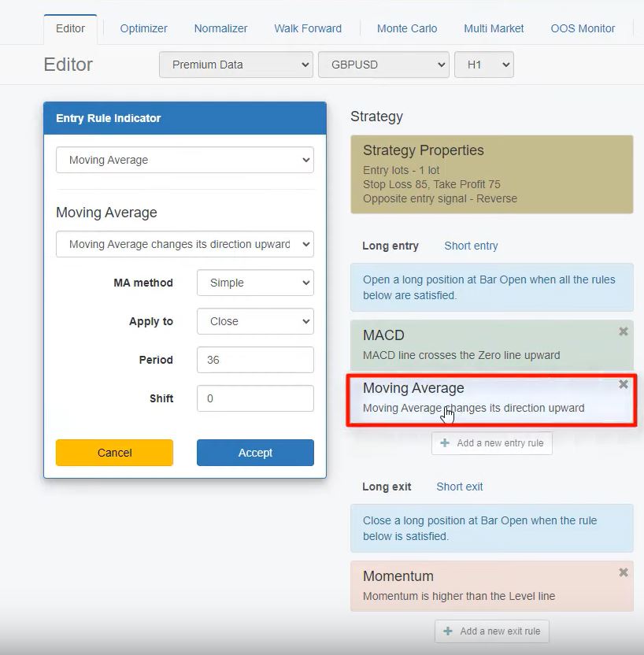Open the Monte Carlo tab
Image resolution: width=644 pixels, height=655 pixels.
407,28
